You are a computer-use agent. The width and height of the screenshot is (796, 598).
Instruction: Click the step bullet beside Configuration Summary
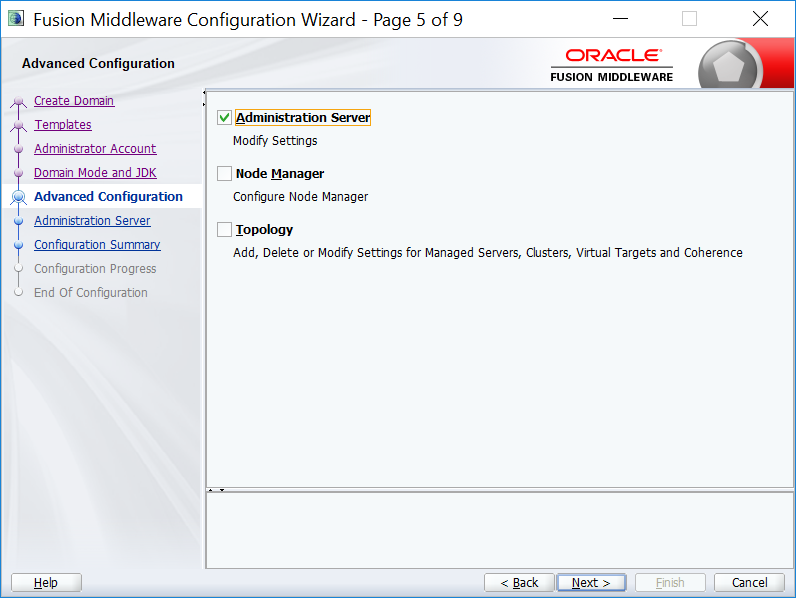pos(18,245)
